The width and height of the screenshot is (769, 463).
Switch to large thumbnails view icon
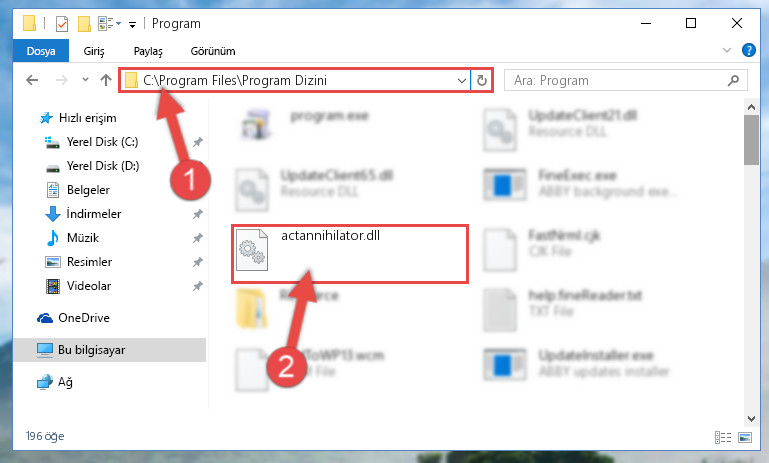745,437
